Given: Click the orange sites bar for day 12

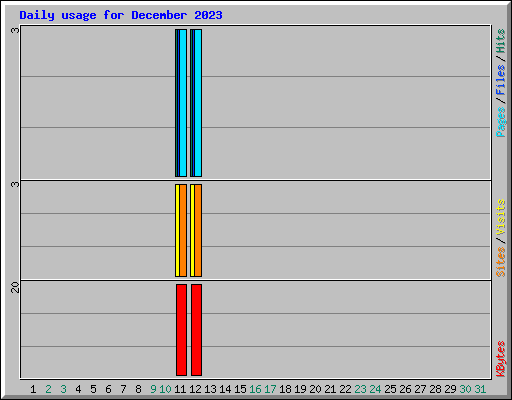Looking at the screenshot, I should tap(198, 230).
